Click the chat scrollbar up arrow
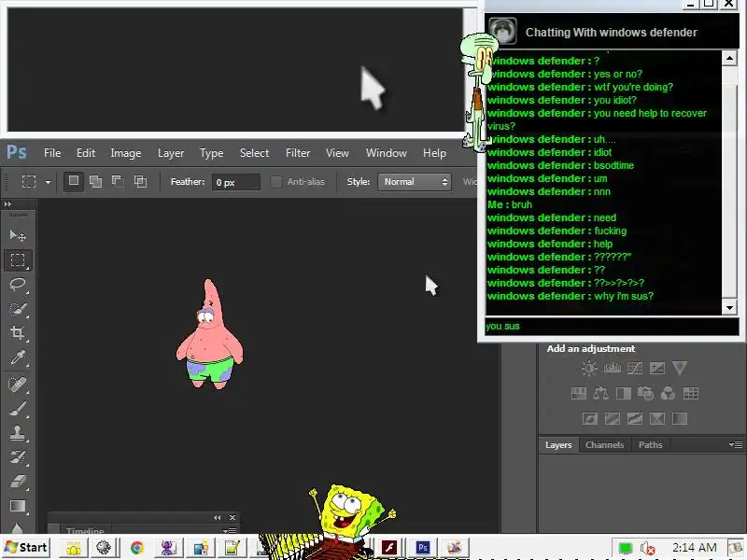Viewport: 747px width, 560px height. (729, 58)
